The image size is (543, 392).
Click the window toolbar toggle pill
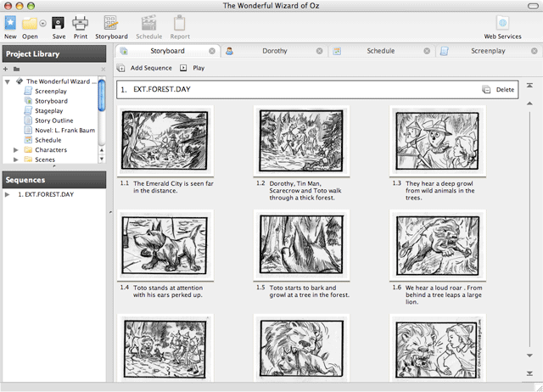533,6
